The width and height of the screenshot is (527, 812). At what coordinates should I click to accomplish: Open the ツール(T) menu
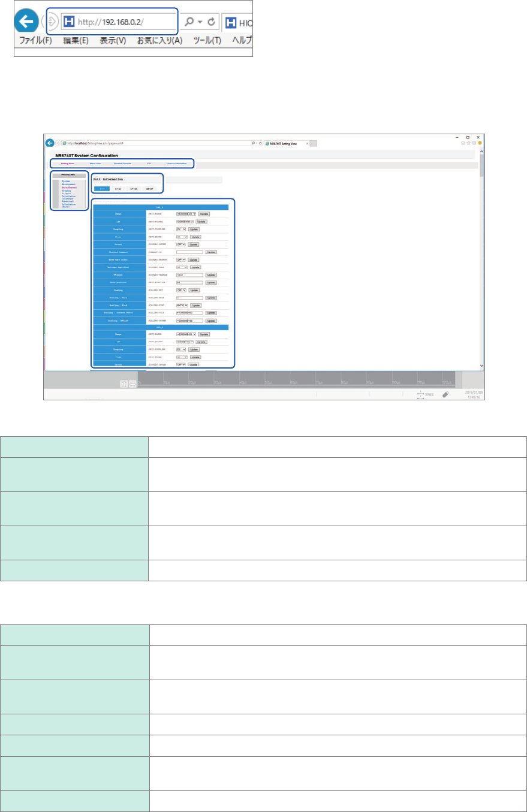207,40
